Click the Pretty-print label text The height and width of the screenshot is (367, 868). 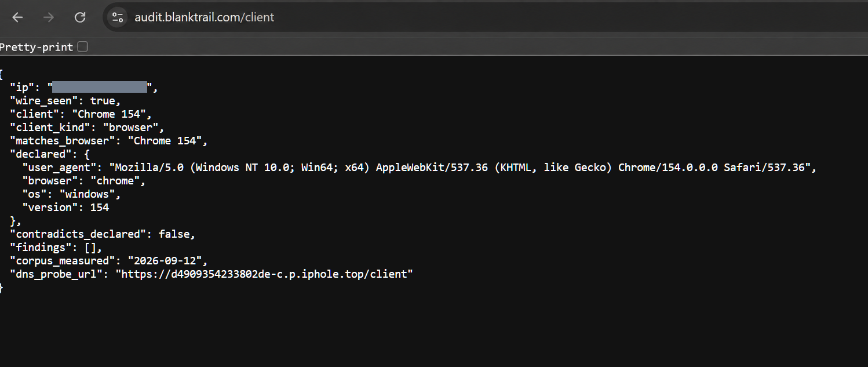[x=37, y=47]
